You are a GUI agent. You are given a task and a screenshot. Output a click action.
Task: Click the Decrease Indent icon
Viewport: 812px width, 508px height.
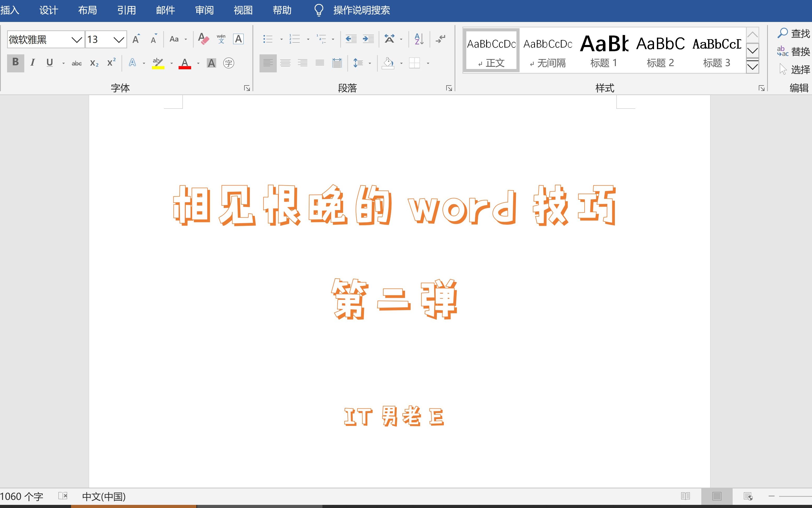[x=351, y=39]
